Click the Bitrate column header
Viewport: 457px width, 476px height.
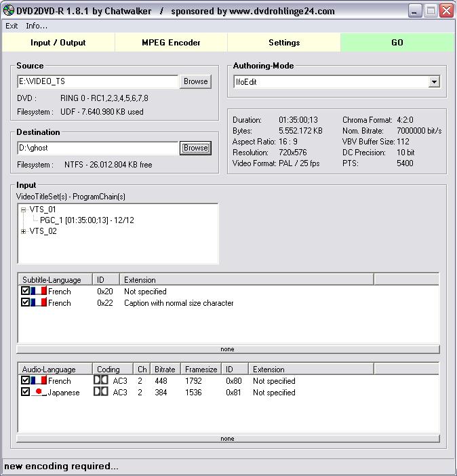click(x=166, y=369)
